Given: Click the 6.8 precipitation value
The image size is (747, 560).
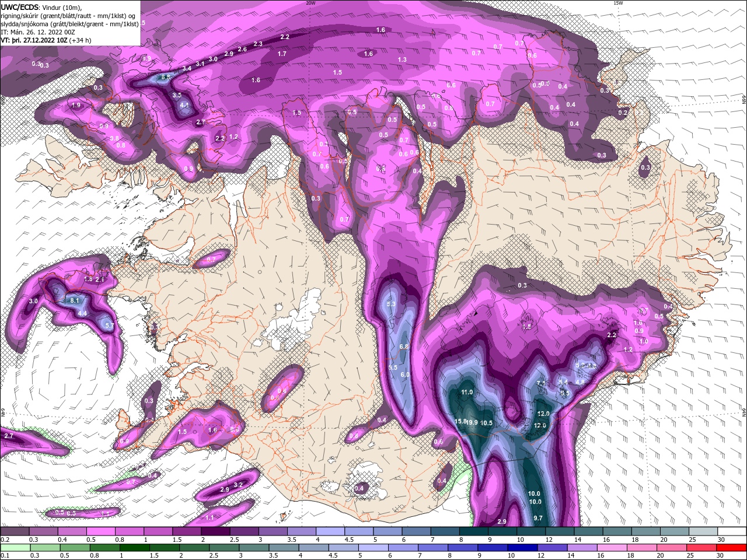Looking at the screenshot, I should tap(404, 346).
